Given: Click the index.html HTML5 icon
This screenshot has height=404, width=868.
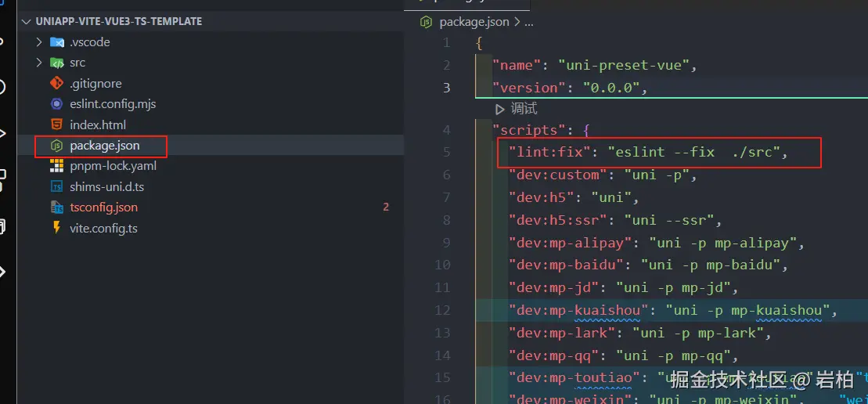Looking at the screenshot, I should tap(56, 125).
